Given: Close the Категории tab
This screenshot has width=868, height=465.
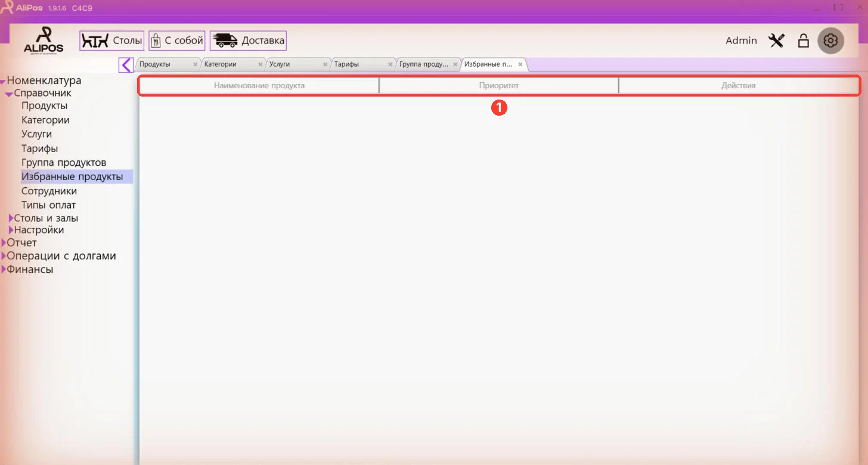Looking at the screenshot, I should coord(261,64).
